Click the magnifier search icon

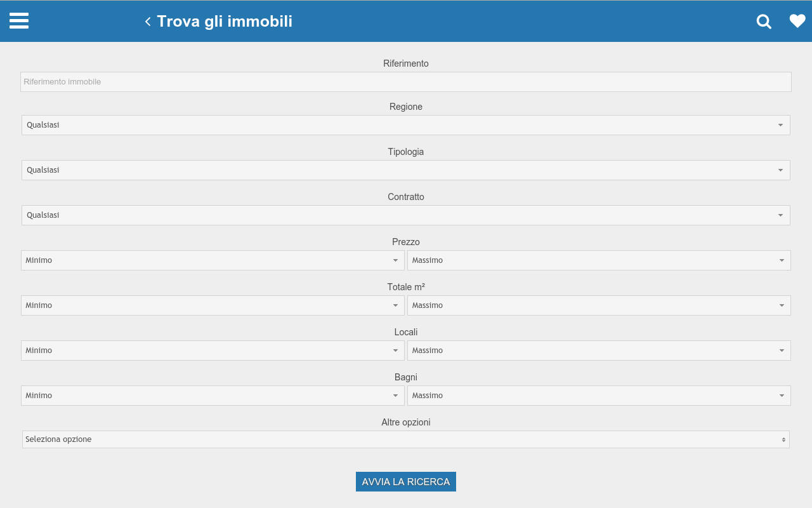coord(764,22)
